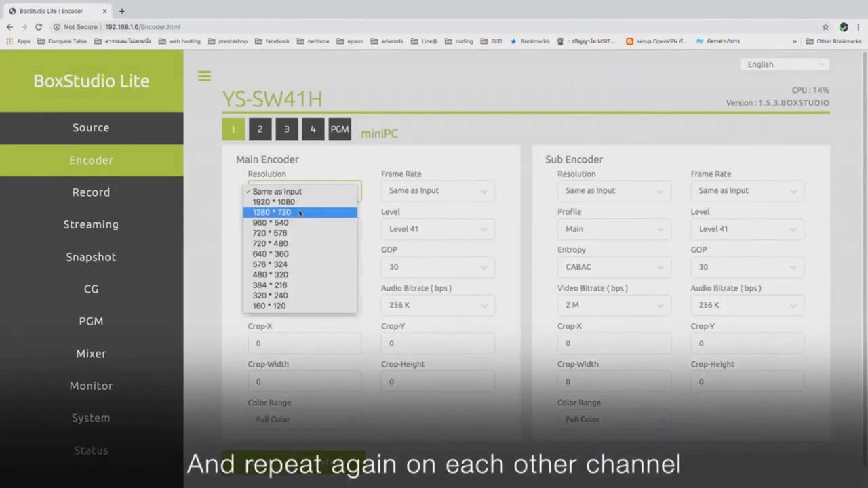Image resolution: width=868 pixels, height=488 pixels.
Task: Open the Bookmarks star shortcut
Action: [x=530, y=41]
